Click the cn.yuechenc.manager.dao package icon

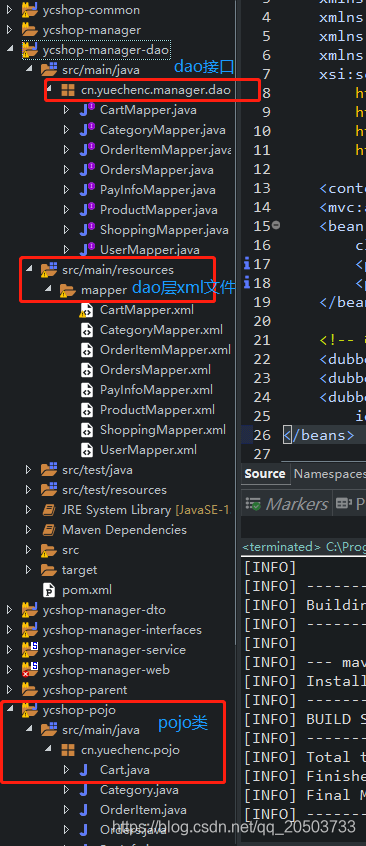(x=68, y=90)
